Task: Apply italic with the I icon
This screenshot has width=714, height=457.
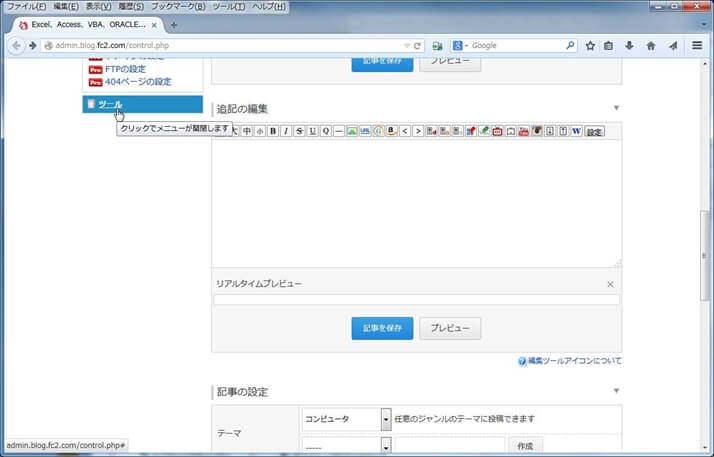Action: [286, 131]
